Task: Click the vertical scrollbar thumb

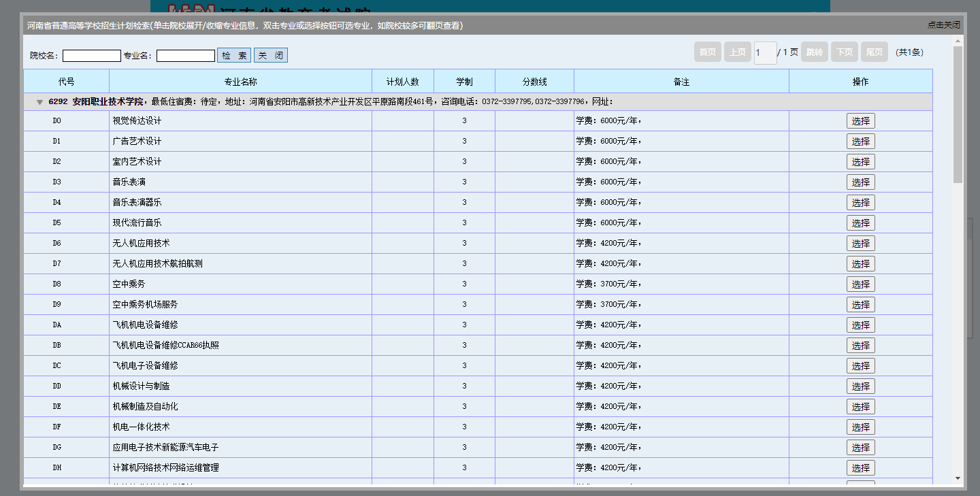Action: (x=958, y=114)
